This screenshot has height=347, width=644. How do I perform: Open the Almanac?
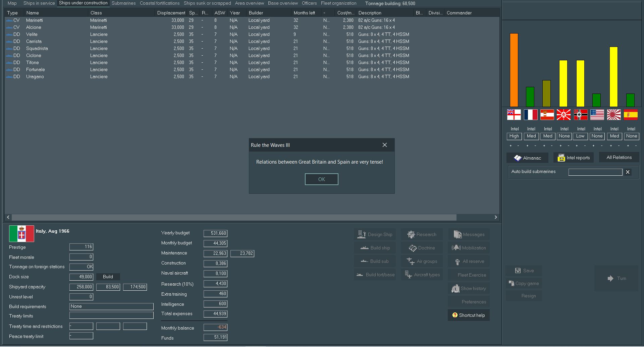[x=527, y=158]
